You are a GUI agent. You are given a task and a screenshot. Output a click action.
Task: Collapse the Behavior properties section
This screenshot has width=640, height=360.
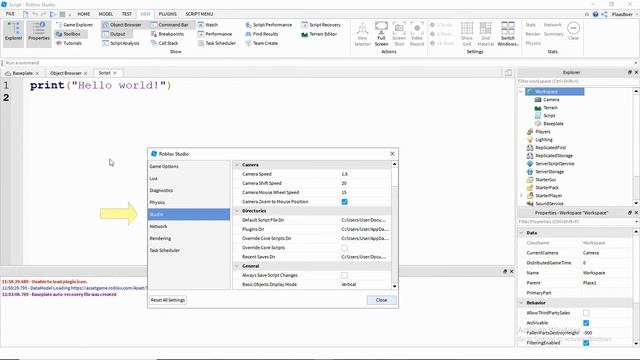(x=521, y=303)
